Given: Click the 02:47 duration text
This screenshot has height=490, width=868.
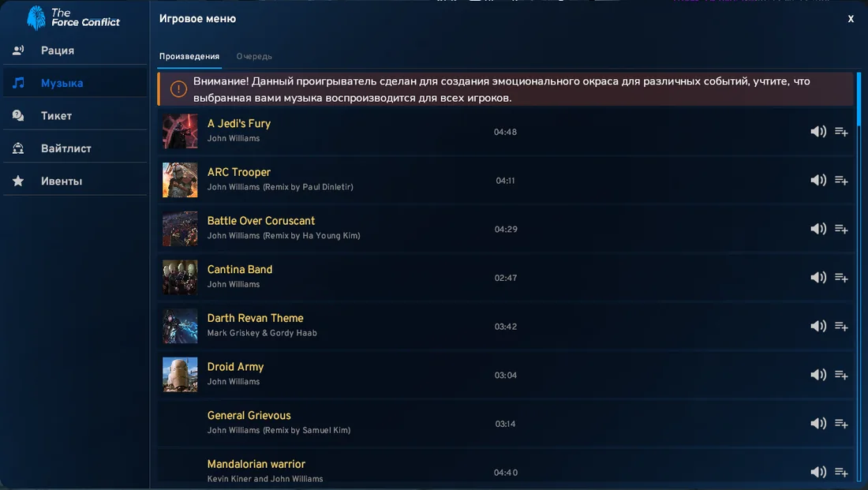Looking at the screenshot, I should [x=505, y=278].
